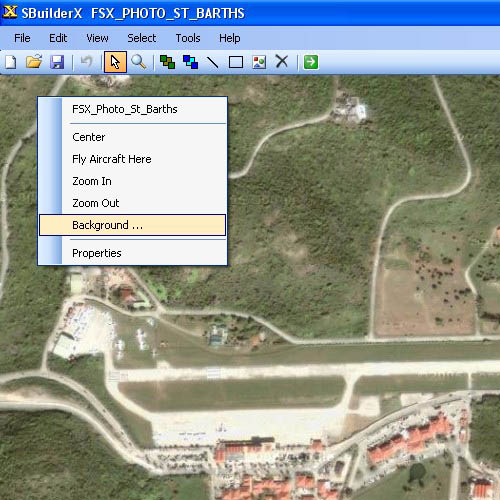Image resolution: width=500 pixels, height=500 pixels.
Task: Click the black X delete icon
Action: [282, 62]
